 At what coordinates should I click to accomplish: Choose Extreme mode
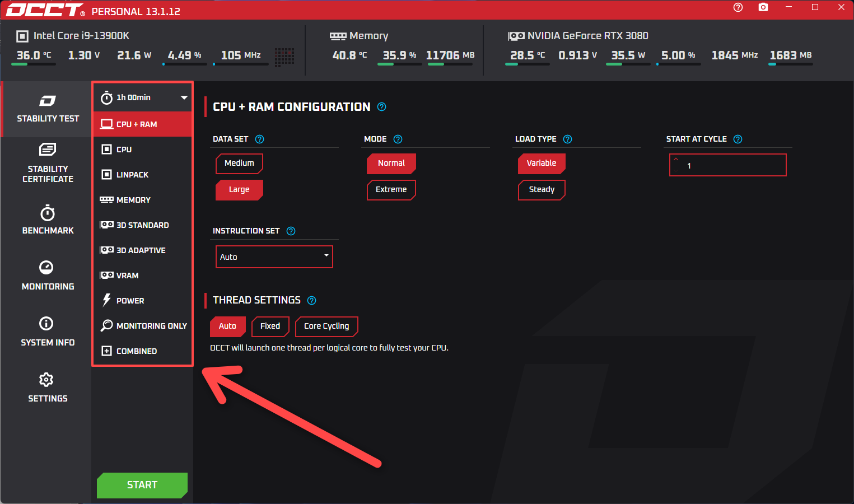(x=391, y=190)
